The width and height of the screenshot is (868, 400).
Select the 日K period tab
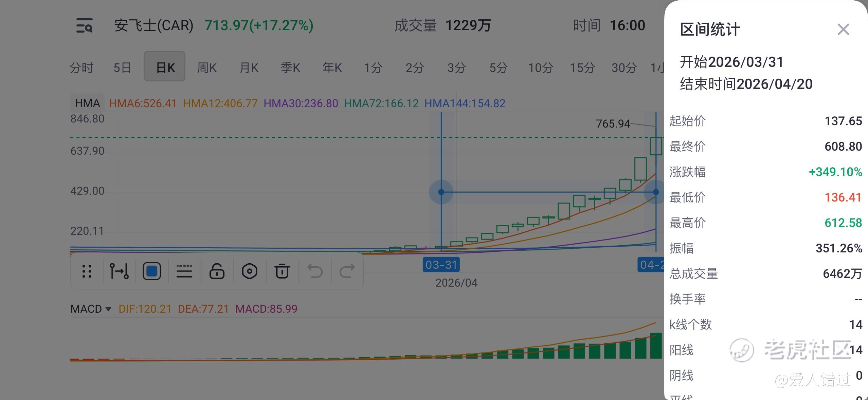pos(165,67)
